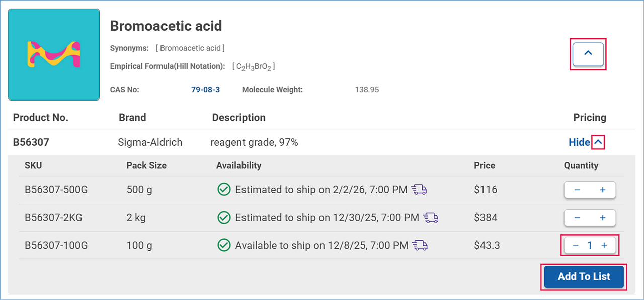Open product number B56307
The width and height of the screenshot is (644, 300).
point(31,142)
